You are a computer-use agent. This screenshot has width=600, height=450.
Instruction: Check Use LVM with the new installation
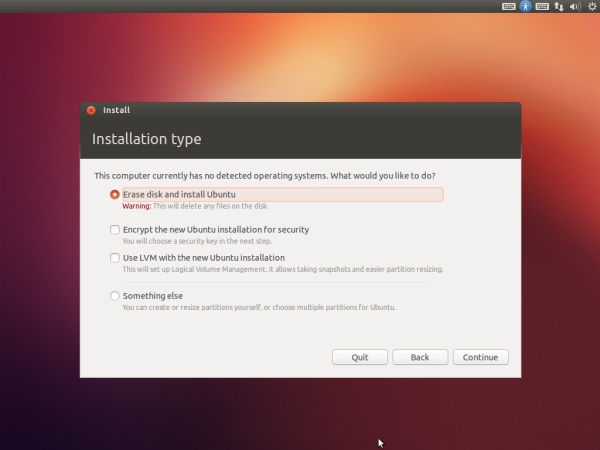pyautogui.click(x=115, y=258)
